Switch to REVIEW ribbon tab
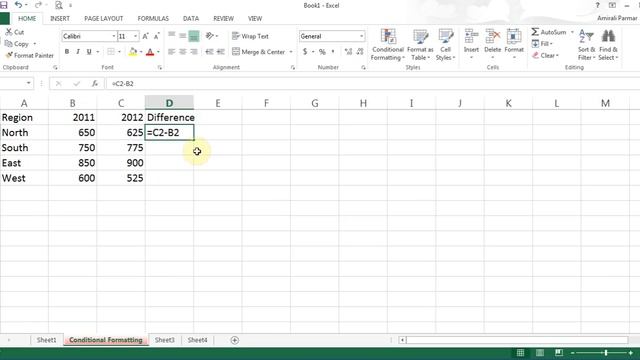640x360 pixels. [x=223, y=18]
